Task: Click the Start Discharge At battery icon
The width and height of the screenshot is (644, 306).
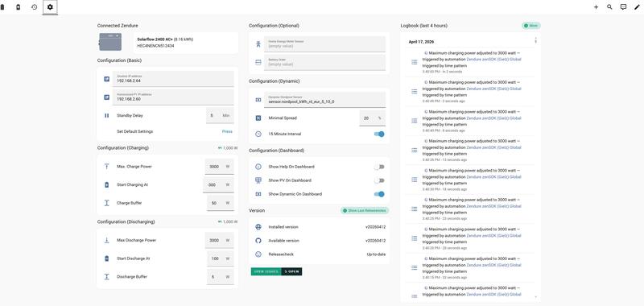Action: (106, 258)
